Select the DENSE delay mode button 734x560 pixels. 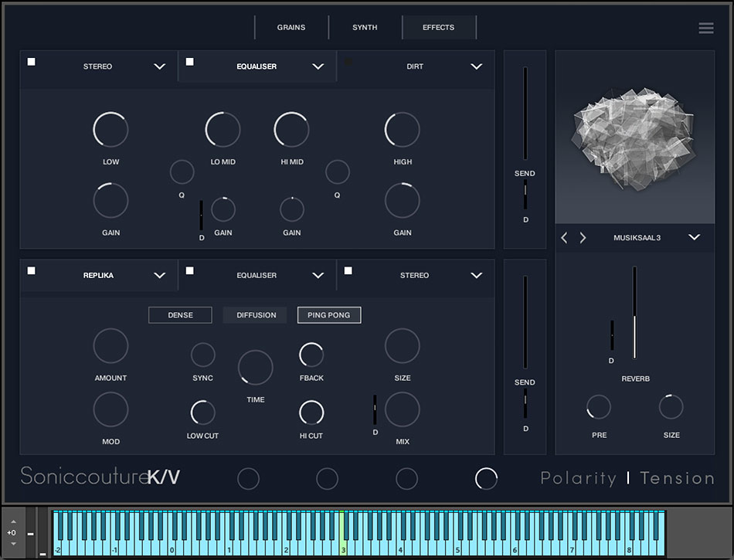tap(180, 315)
